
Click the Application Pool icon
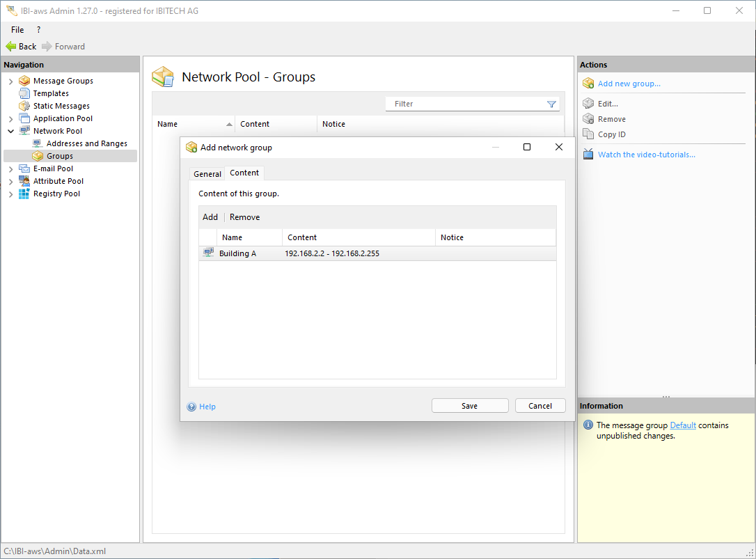pos(24,118)
